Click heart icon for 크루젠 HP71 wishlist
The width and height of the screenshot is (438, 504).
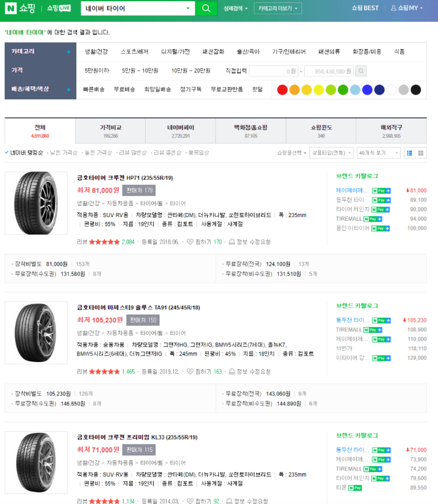click(x=190, y=242)
